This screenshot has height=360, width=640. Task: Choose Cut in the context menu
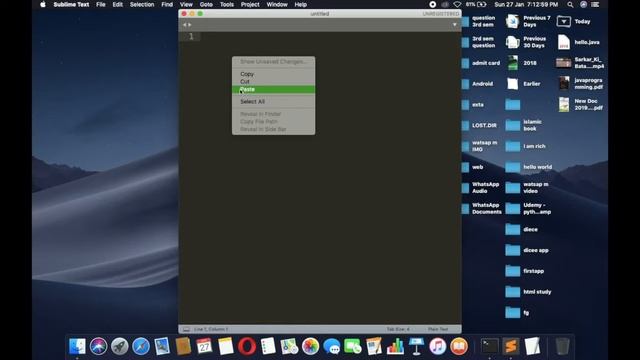273,82
